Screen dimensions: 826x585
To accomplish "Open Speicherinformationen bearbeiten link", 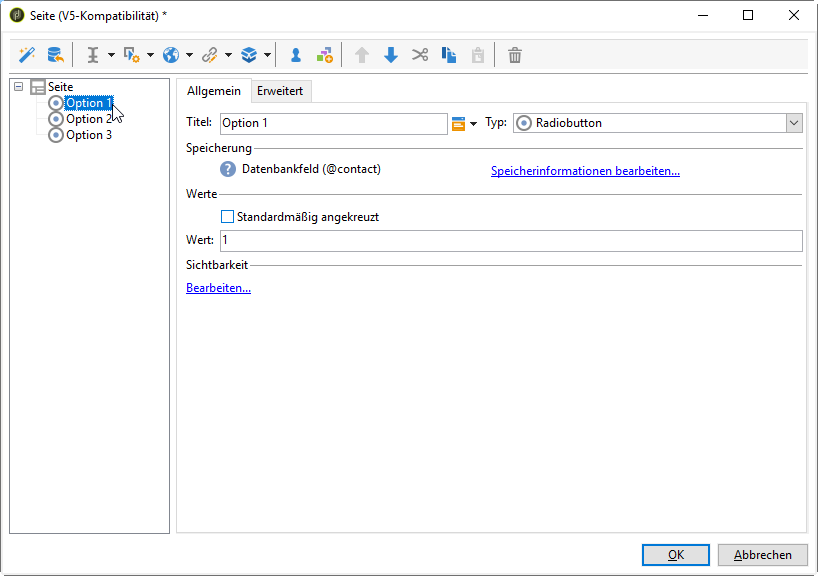I will click(585, 171).
